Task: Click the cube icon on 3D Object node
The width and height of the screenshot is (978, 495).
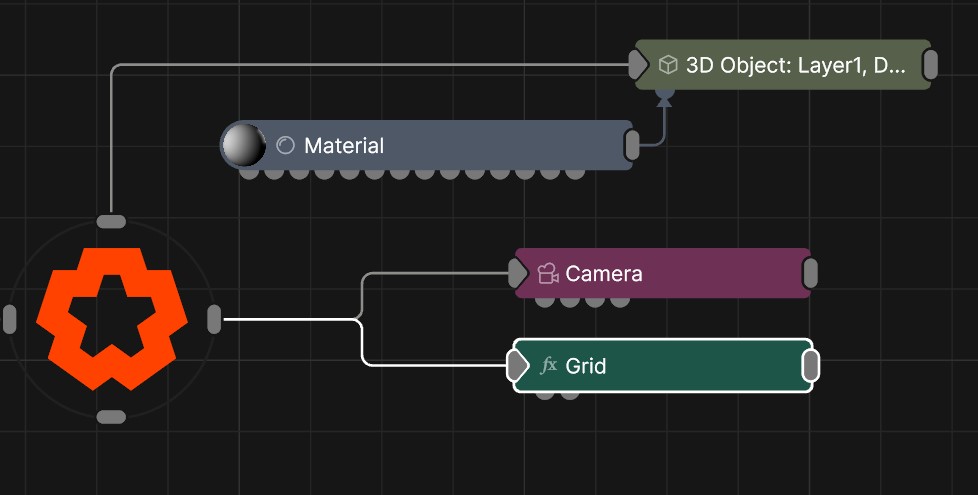Action: (x=667, y=65)
